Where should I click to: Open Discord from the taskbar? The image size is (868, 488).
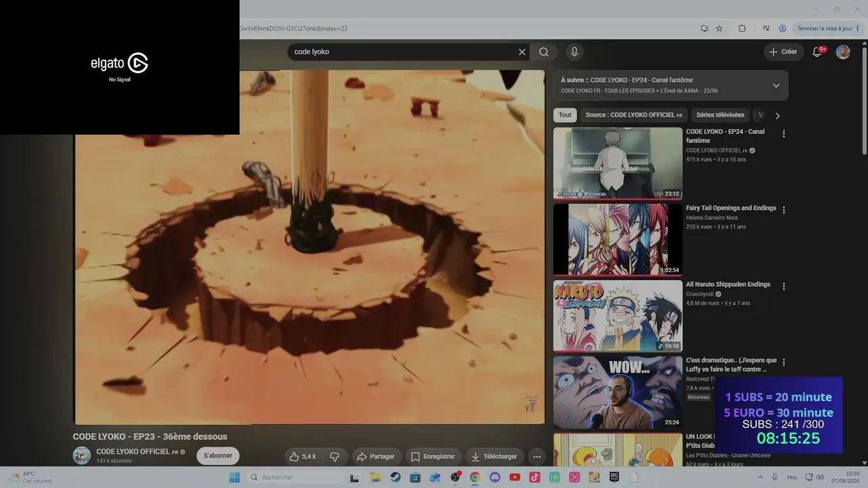pos(495,477)
